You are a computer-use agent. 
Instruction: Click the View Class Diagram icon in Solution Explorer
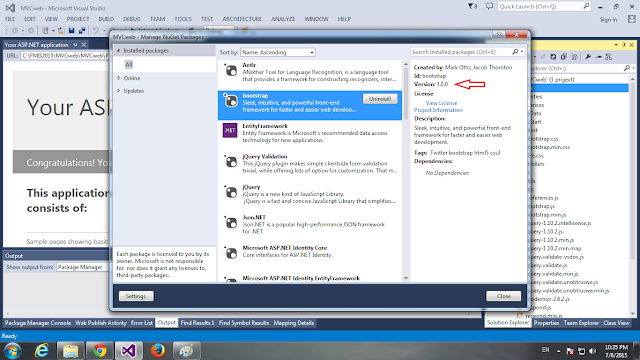point(609,57)
